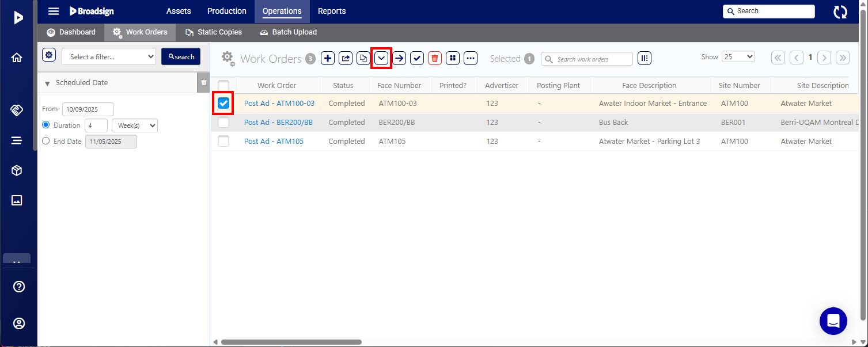Open the Post Ad - ATM105 link
868x347 pixels.
[x=274, y=142]
